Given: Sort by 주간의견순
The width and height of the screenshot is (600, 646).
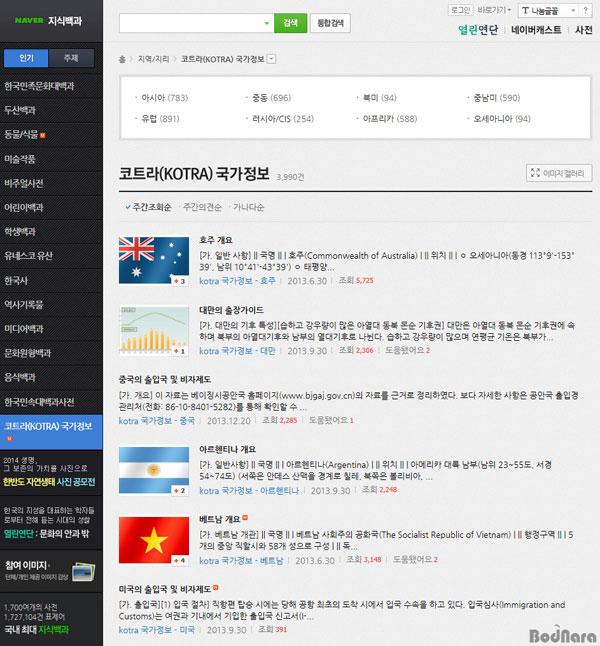Looking at the screenshot, I should tap(202, 207).
